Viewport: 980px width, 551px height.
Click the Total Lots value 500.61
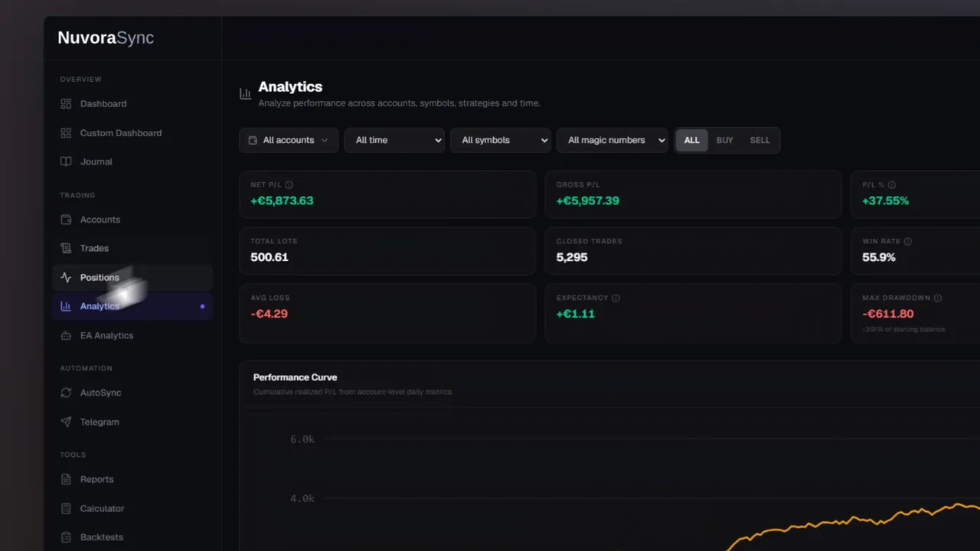[x=269, y=257]
